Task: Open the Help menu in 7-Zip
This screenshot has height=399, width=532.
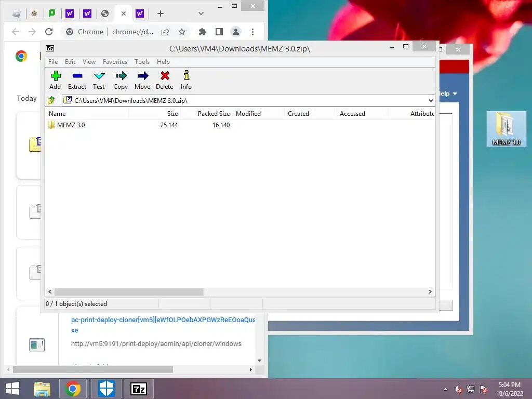Action: pyautogui.click(x=163, y=62)
